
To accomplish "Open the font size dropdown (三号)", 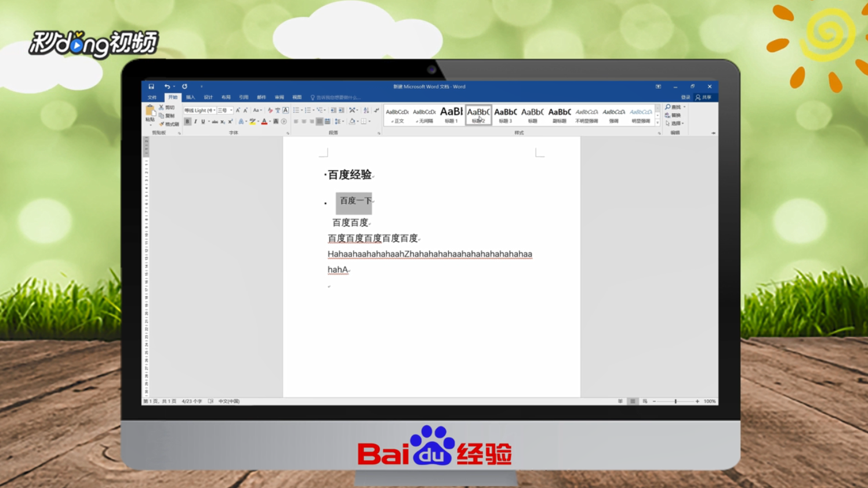I will (231, 110).
